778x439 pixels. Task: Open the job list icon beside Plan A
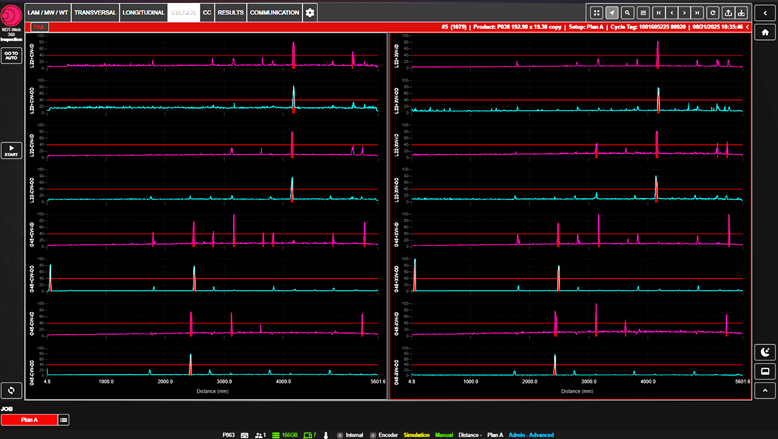click(x=64, y=420)
